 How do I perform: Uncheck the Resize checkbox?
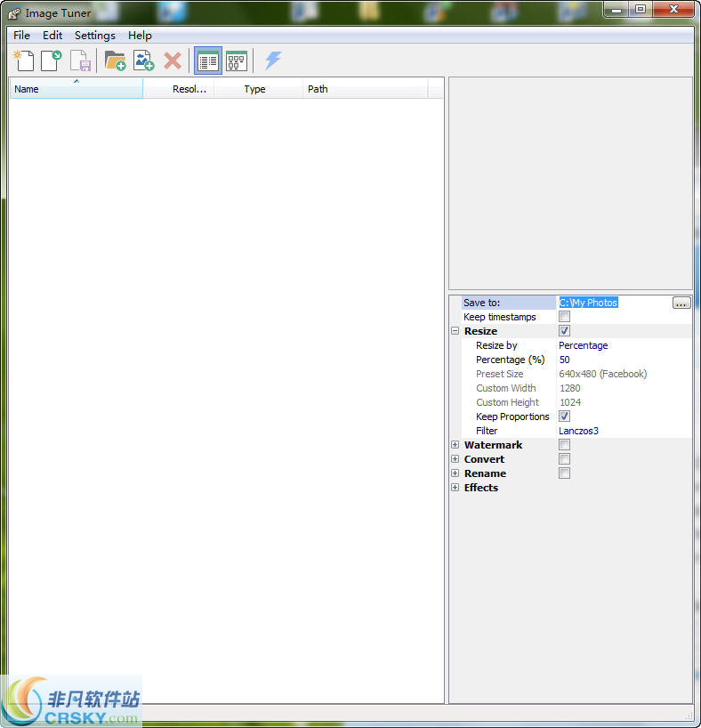click(x=564, y=331)
